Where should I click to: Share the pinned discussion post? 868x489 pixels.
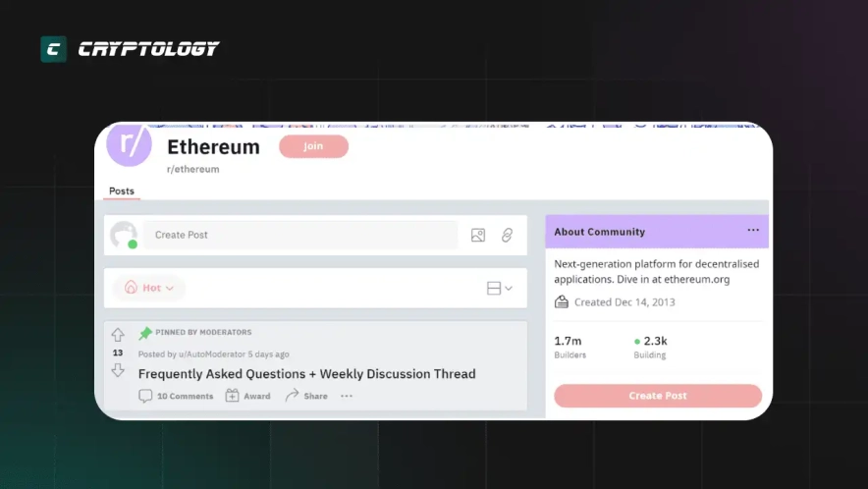coord(306,396)
